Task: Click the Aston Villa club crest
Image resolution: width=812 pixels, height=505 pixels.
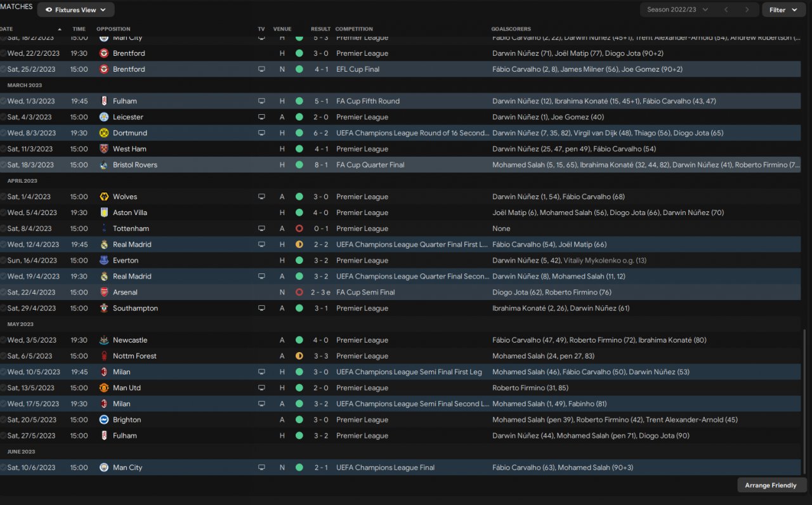Action: coord(104,213)
